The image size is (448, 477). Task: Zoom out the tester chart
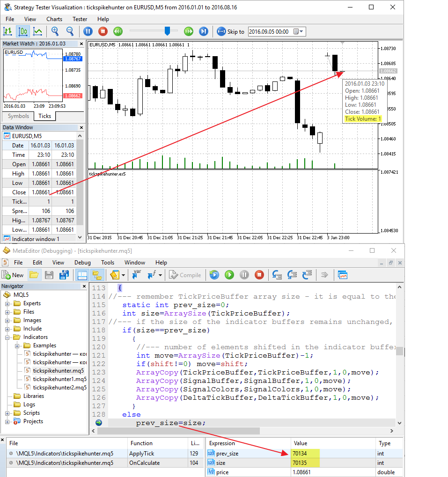point(70,31)
